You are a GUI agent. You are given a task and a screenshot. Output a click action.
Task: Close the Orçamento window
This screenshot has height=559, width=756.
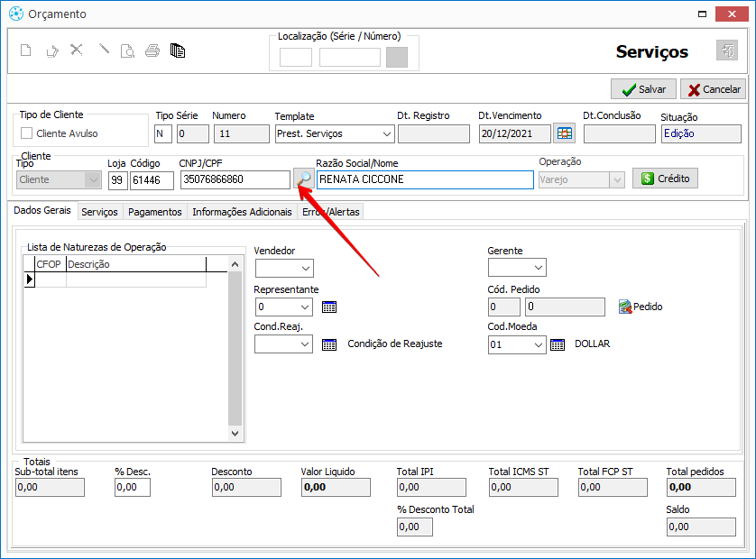pos(732,14)
